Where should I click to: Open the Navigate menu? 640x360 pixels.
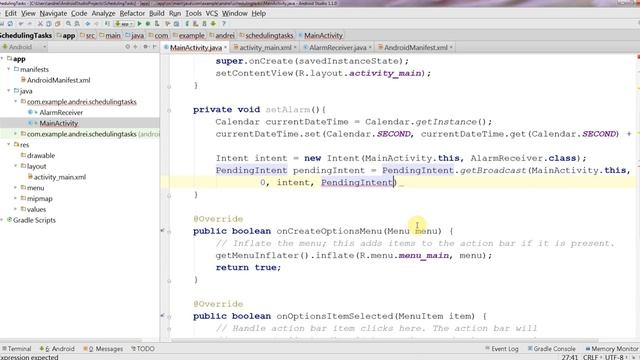[x=53, y=13]
